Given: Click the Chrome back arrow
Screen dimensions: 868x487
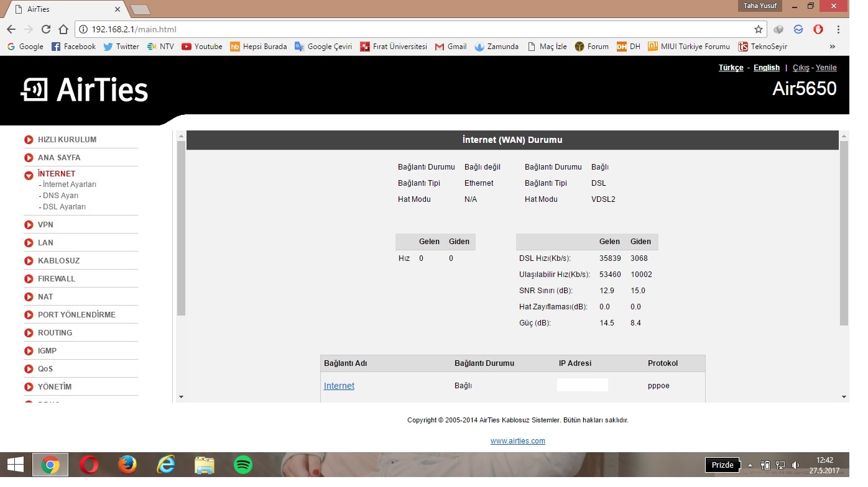Looking at the screenshot, I should click(x=11, y=29).
